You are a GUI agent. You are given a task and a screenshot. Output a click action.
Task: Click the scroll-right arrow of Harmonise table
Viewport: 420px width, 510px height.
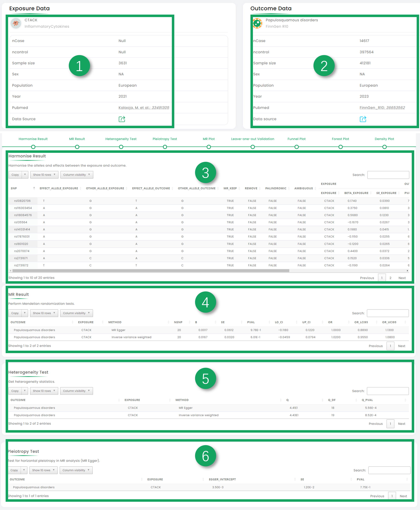[x=407, y=271]
